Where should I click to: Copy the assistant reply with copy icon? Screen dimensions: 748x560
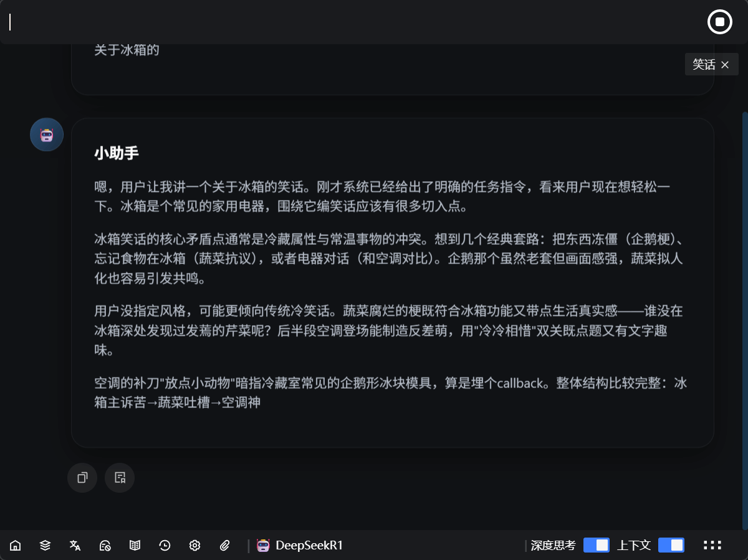pyautogui.click(x=82, y=478)
